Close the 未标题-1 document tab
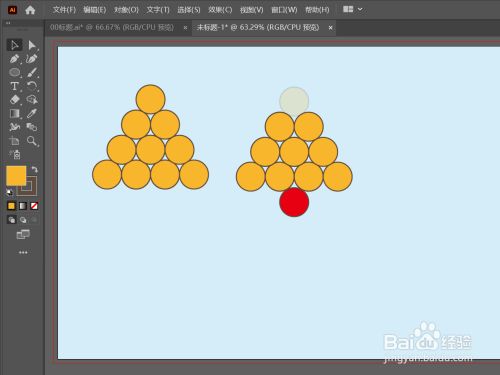Image resolution: width=500 pixels, height=375 pixels. point(330,28)
